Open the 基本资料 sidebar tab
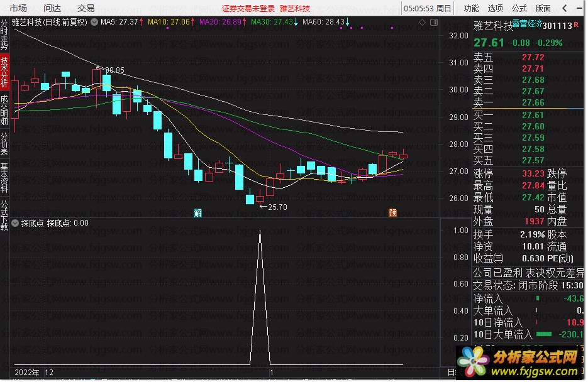The width and height of the screenshot is (588, 382). point(4,178)
